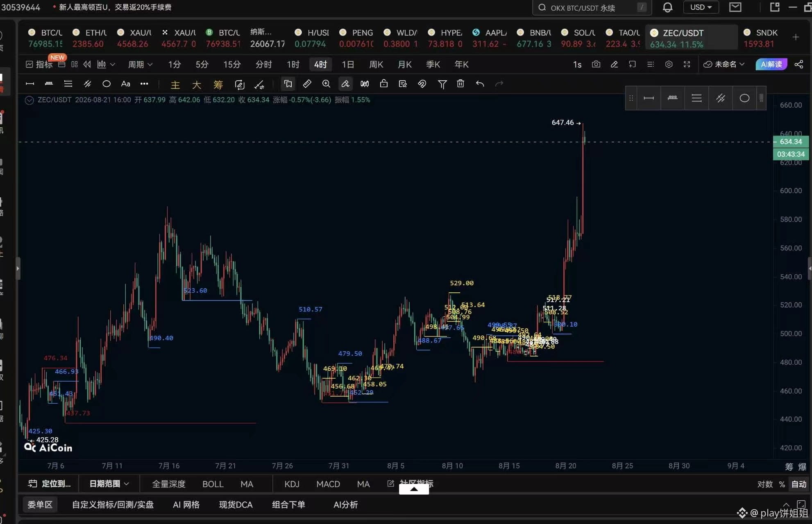
Task: Select the parallel channel drawing tool
Action: pos(87,84)
